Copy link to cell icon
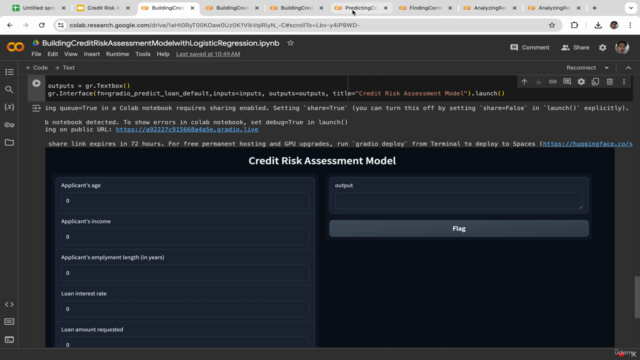 coord(553,82)
